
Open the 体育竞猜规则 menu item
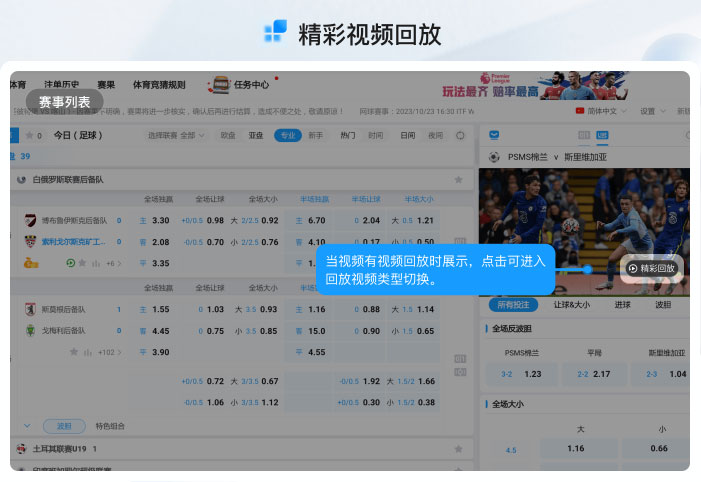click(x=159, y=85)
